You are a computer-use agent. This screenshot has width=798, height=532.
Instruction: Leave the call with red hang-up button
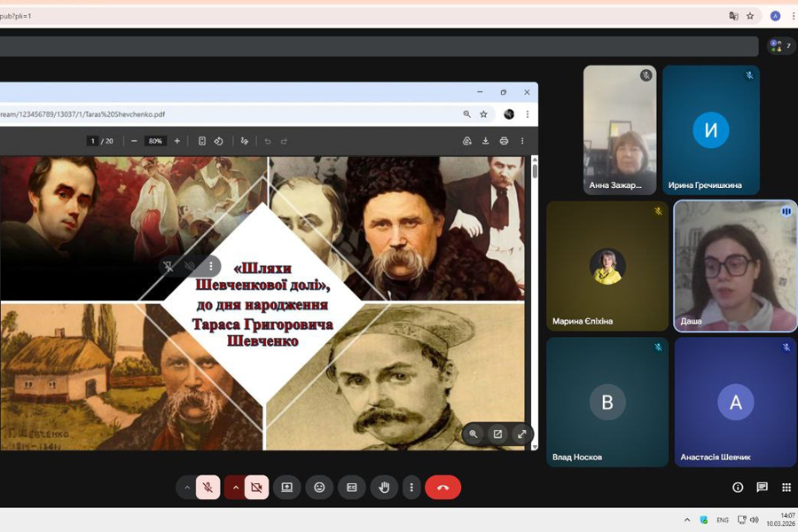(442, 488)
